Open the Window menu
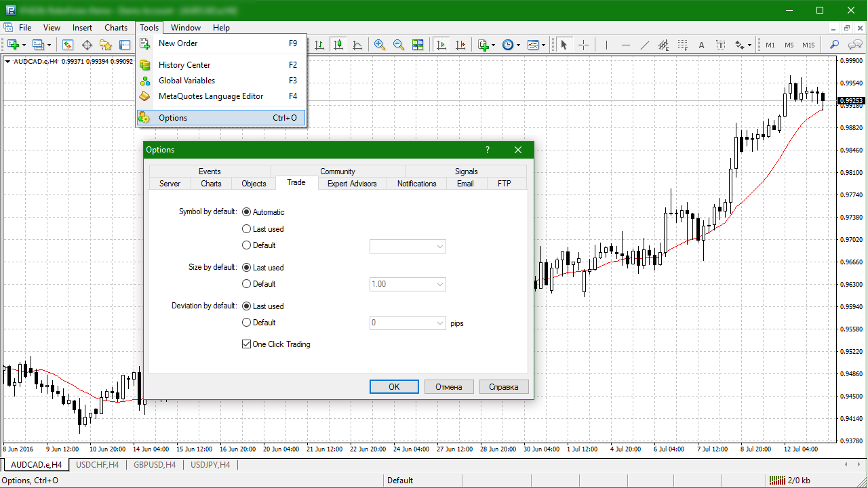Image resolution: width=868 pixels, height=488 pixels. tap(185, 28)
